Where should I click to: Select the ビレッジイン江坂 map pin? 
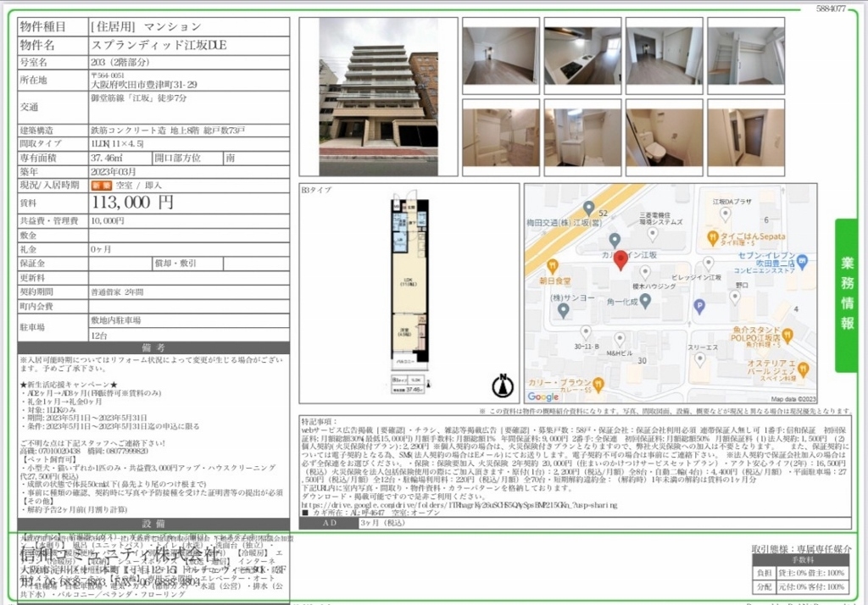[x=709, y=263]
